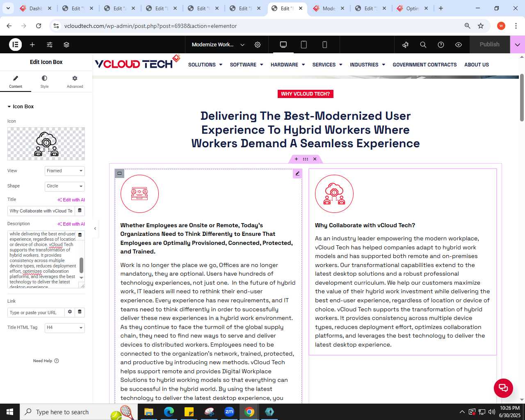Image resolution: width=525 pixels, height=420 pixels.
Task: Click GOVERNMENT CONTRACTS nav link
Action: (425, 65)
